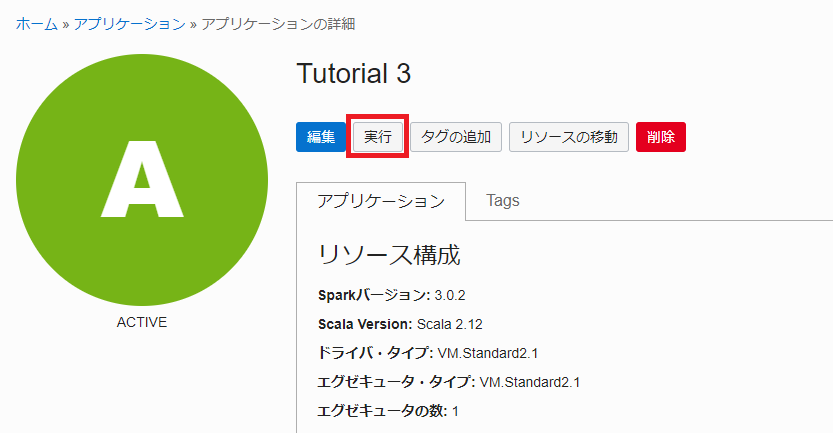The height and width of the screenshot is (433, 833).
Task: Click the ドライバ・タイプ field label
Action: point(375,353)
